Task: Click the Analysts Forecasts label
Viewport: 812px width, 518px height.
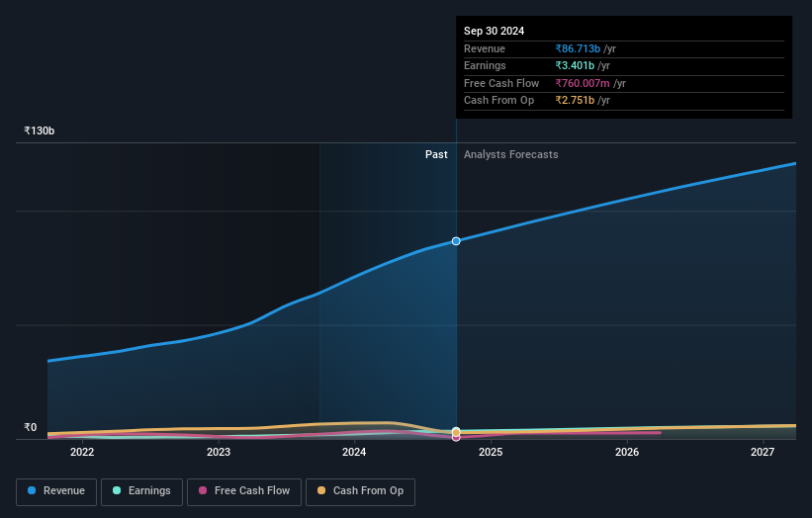Action: [x=511, y=155]
